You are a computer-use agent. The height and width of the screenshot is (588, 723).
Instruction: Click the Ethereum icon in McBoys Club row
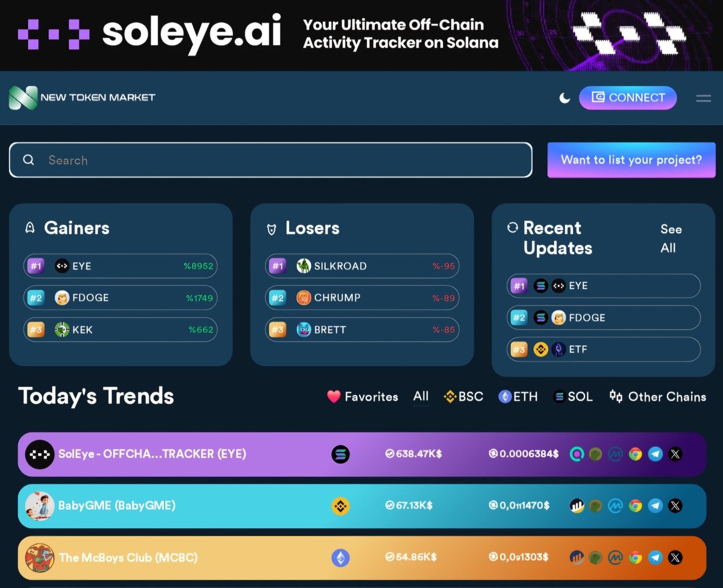click(x=340, y=558)
